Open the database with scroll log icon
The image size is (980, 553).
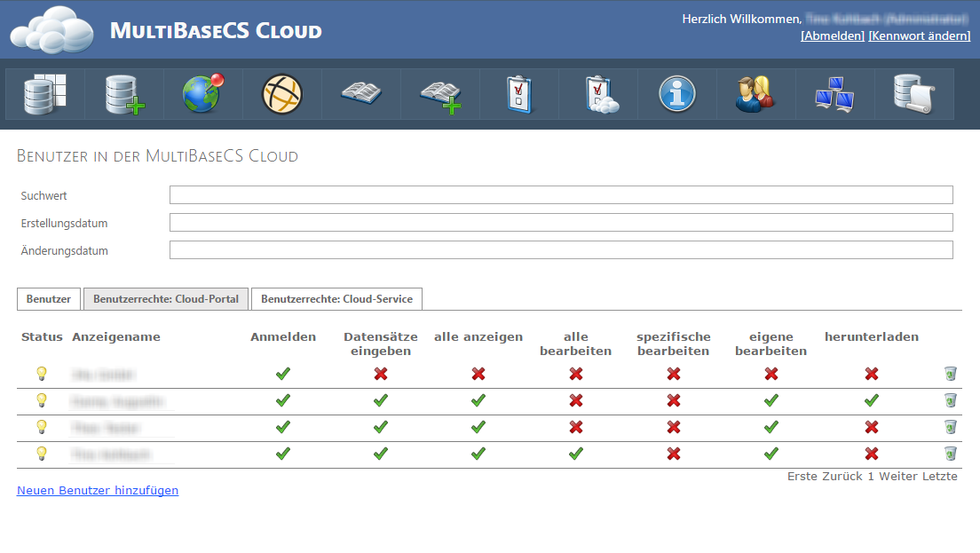[x=913, y=94]
